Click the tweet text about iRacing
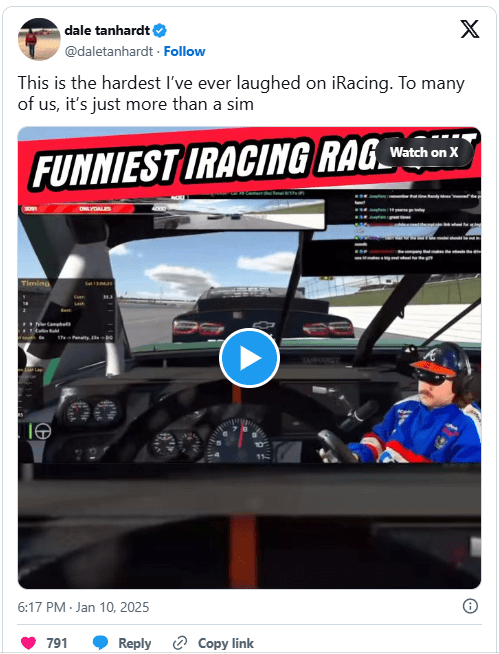 [241, 93]
